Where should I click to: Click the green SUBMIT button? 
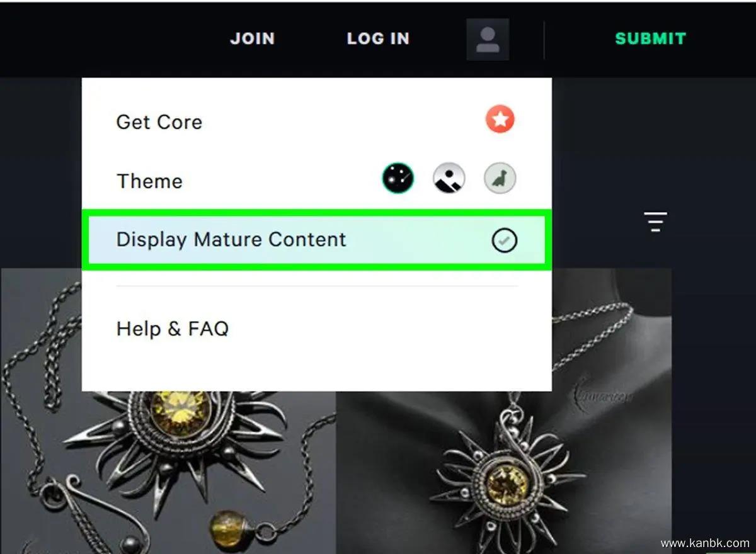pyautogui.click(x=650, y=38)
